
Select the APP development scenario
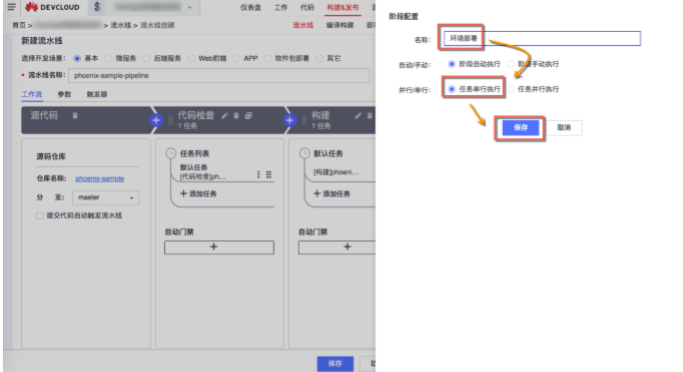[x=237, y=58]
